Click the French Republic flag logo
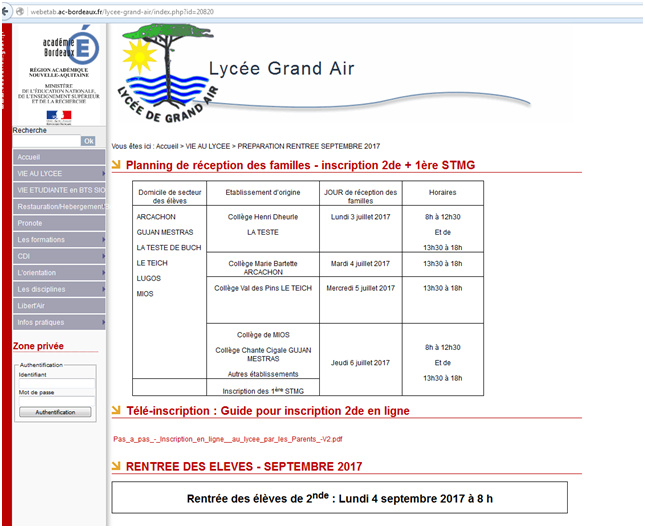The height and width of the screenshot is (528, 645). coord(59,117)
